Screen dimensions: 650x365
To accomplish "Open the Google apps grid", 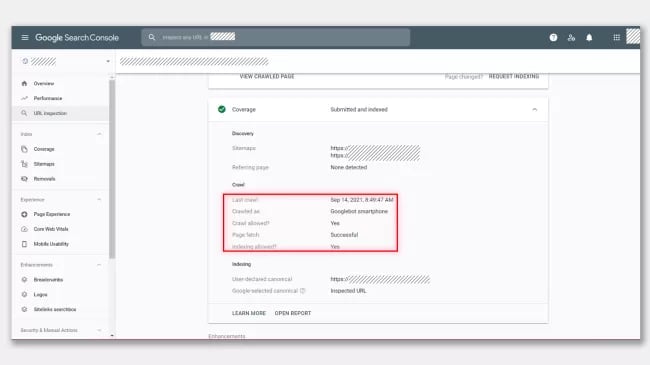I will point(616,38).
